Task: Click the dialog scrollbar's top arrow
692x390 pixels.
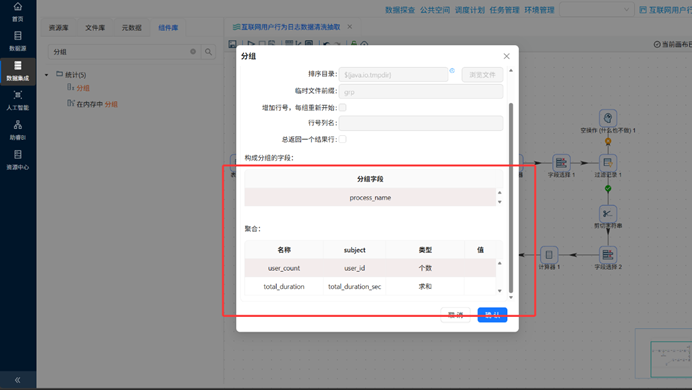Action: [x=511, y=71]
